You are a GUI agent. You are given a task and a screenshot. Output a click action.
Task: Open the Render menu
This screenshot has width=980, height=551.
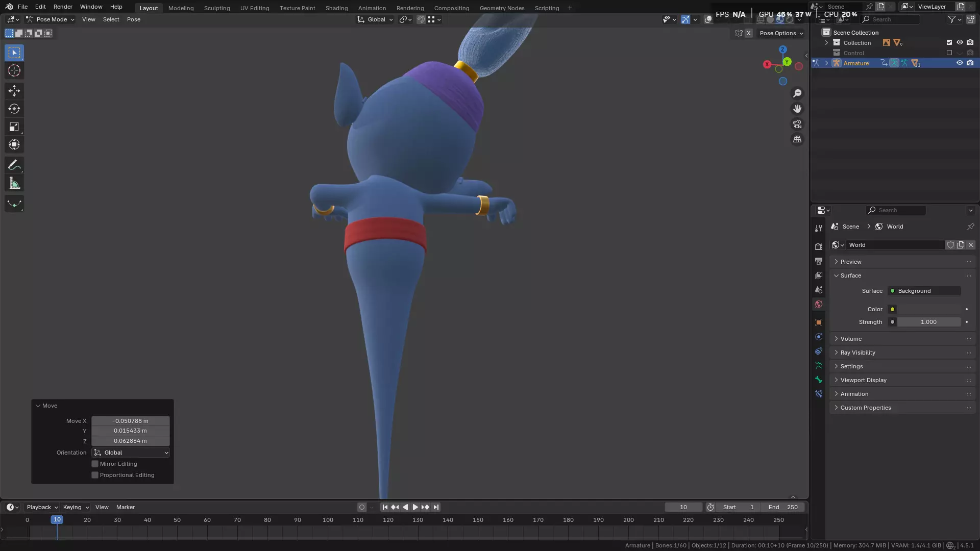point(63,7)
